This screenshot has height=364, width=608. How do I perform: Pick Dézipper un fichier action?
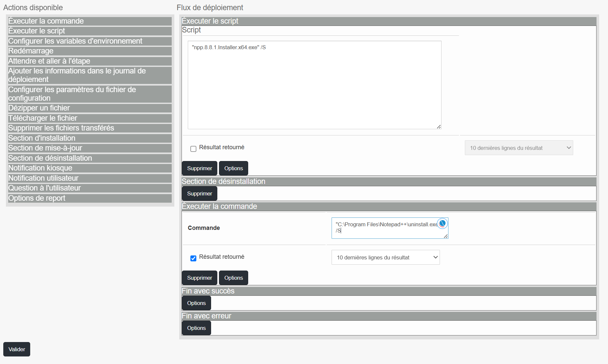point(90,108)
